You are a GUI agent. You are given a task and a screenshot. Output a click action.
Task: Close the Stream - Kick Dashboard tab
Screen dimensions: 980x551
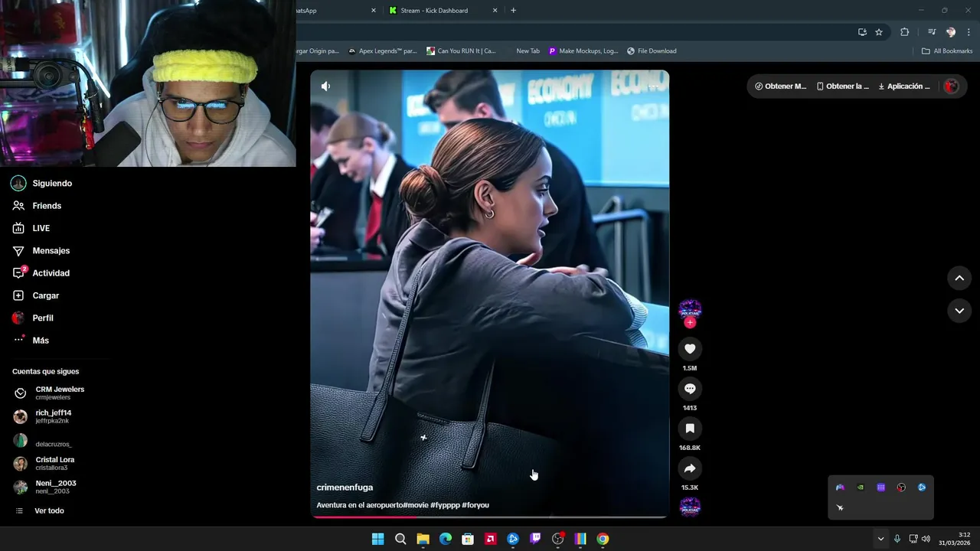pos(495,11)
